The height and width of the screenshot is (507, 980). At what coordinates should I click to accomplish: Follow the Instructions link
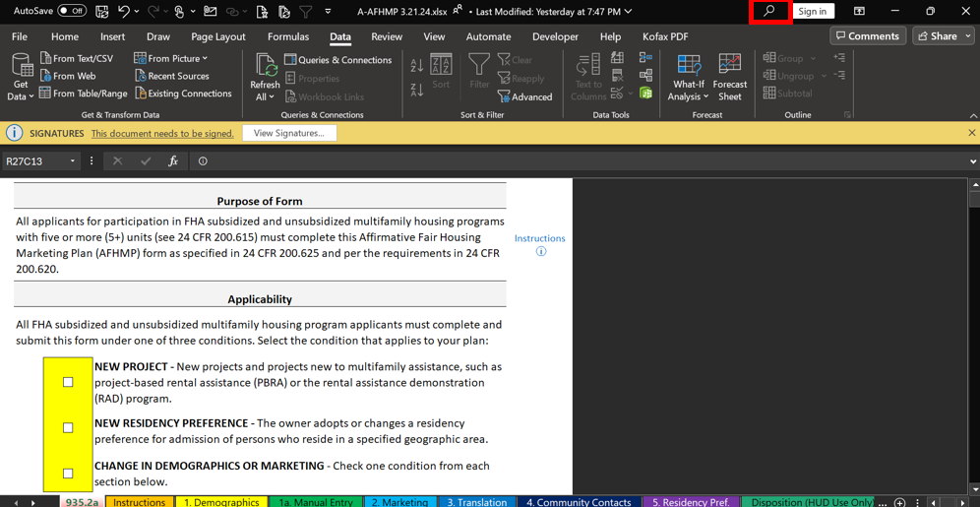(x=539, y=238)
